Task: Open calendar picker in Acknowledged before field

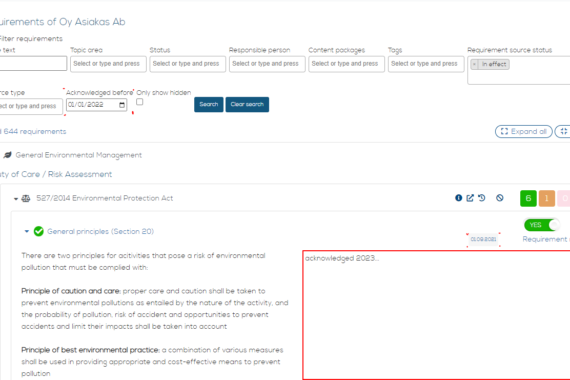Action: (122, 105)
